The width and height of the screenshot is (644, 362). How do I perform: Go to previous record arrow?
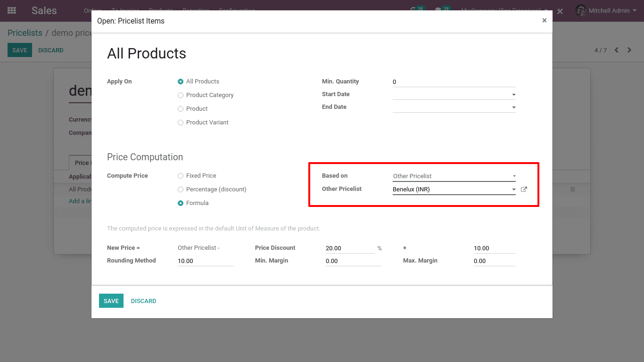pyautogui.click(x=616, y=50)
